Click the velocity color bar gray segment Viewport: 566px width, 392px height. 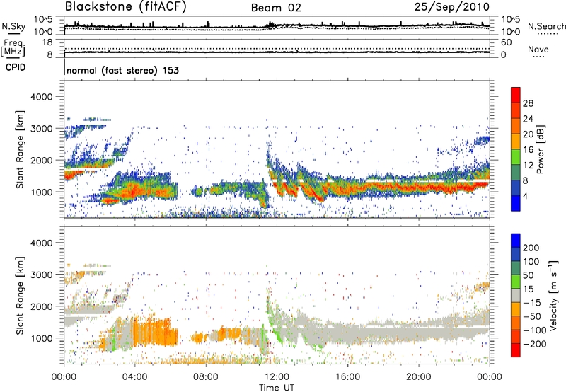(x=516, y=296)
